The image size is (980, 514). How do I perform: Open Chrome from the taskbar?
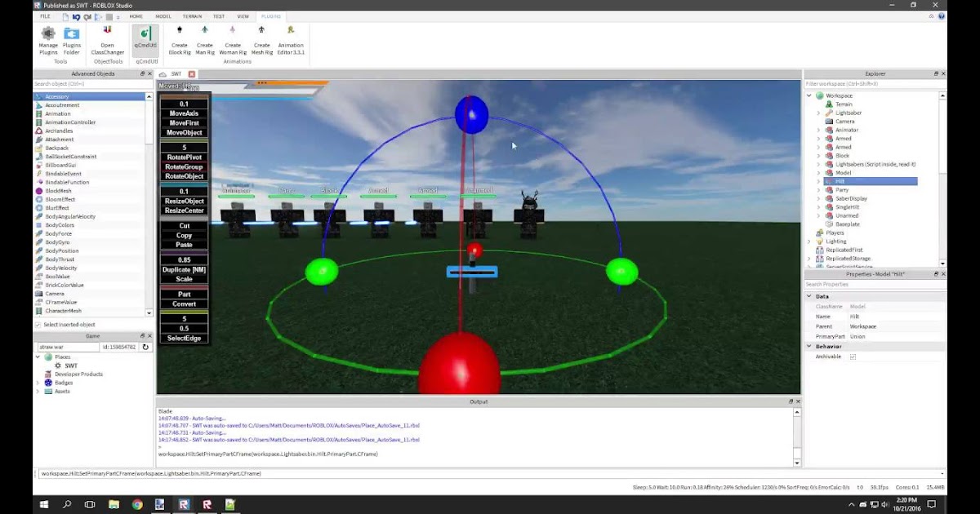pyautogui.click(x=137, y=504)
